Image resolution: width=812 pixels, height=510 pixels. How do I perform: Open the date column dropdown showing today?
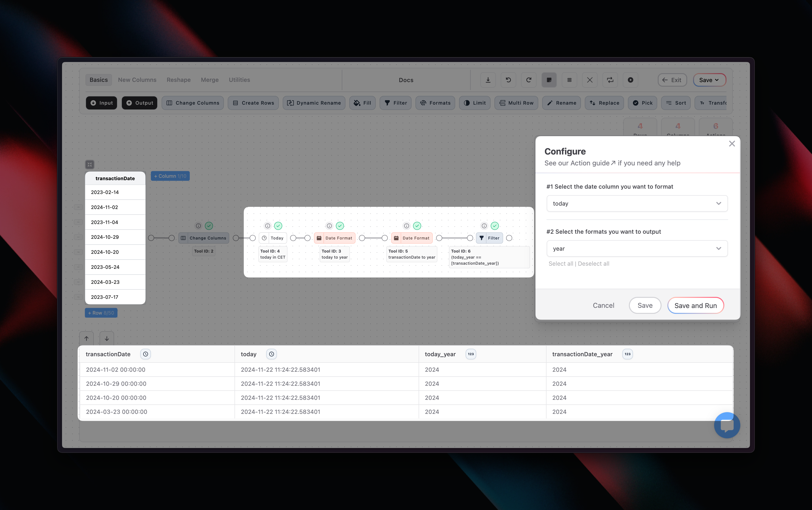[637, 204]
